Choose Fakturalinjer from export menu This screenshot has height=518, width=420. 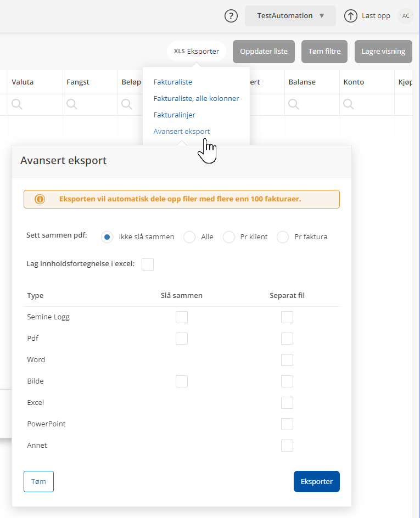174,115
